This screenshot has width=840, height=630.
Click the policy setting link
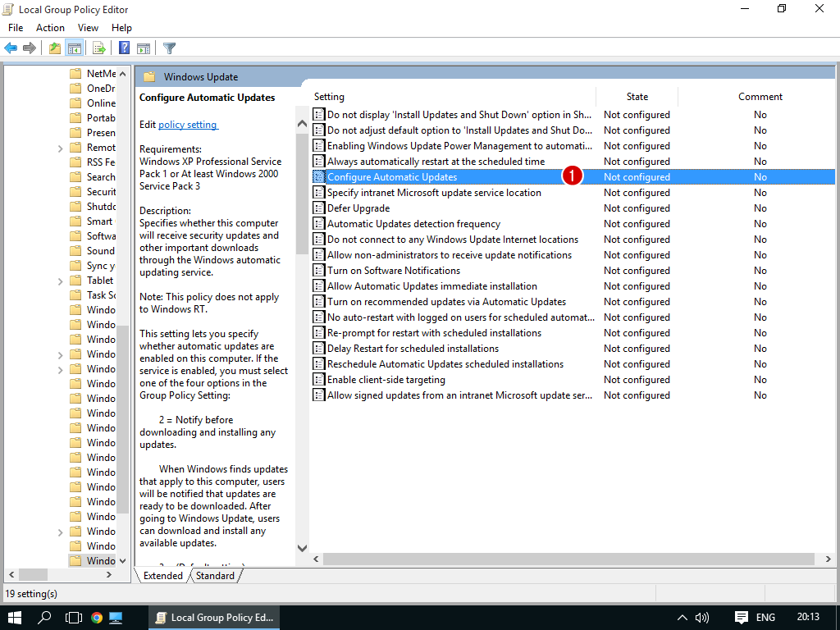188,125
